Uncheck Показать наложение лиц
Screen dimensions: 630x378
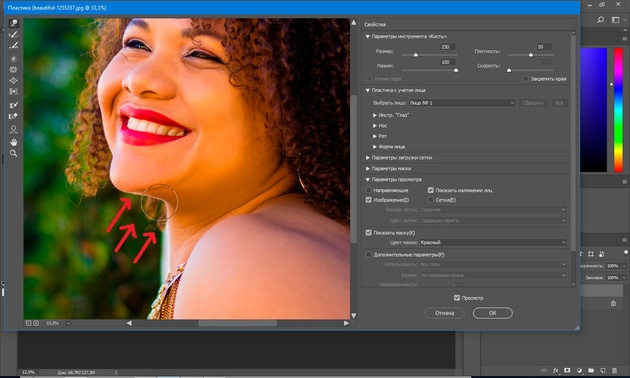[431, 190]
